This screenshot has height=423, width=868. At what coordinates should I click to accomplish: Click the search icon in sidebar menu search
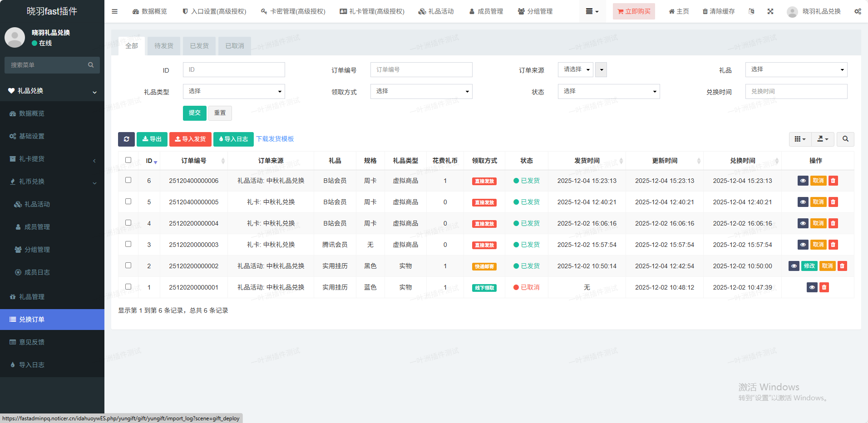point(91,65)
